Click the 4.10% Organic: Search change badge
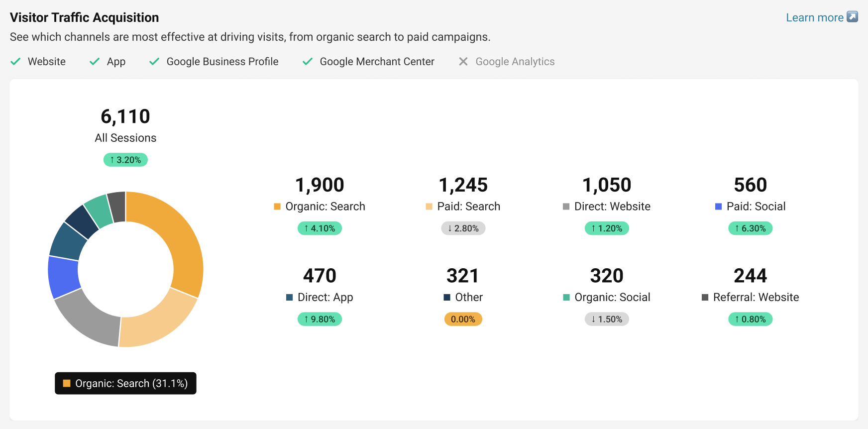Image resolution: width=868 pixels, height=429 pixels. tap(320, 228)
